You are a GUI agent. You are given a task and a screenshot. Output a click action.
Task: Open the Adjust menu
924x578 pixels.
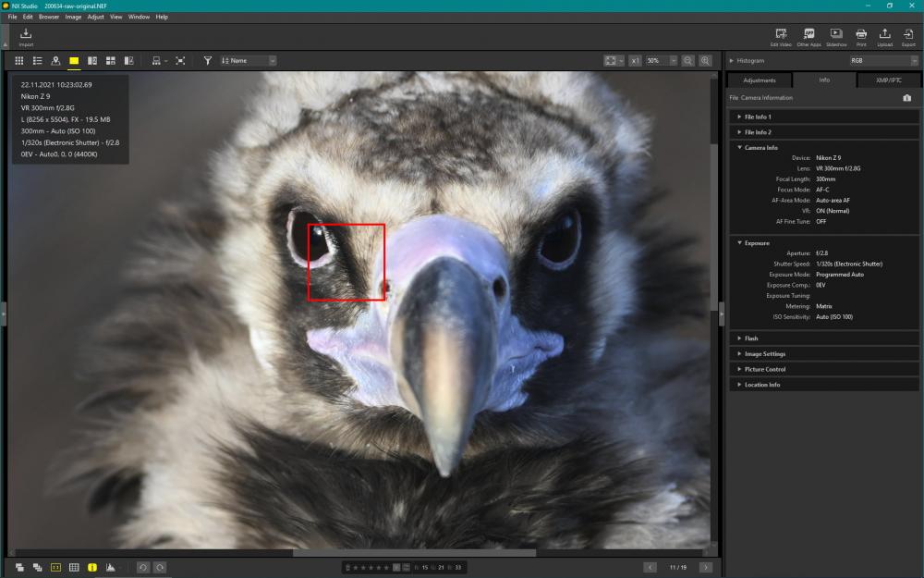coord(95,17)
